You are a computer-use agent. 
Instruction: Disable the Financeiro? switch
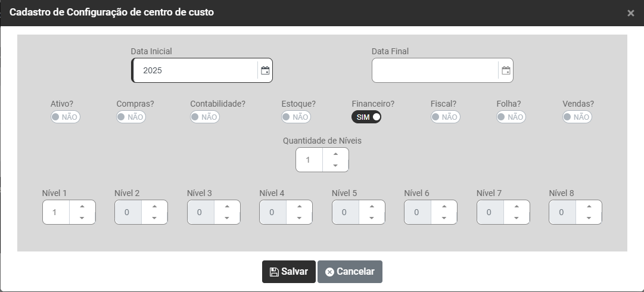366,117
